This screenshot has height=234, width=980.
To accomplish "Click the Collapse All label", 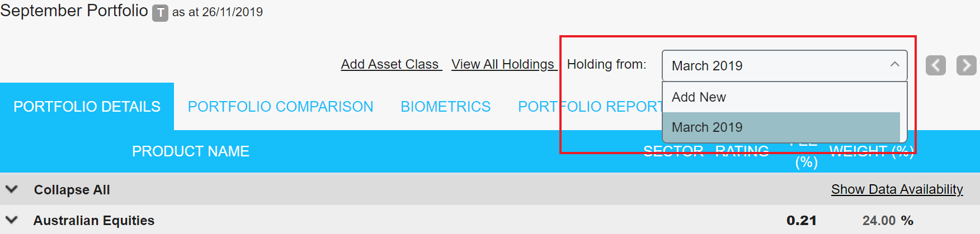I will click(72, 190).
